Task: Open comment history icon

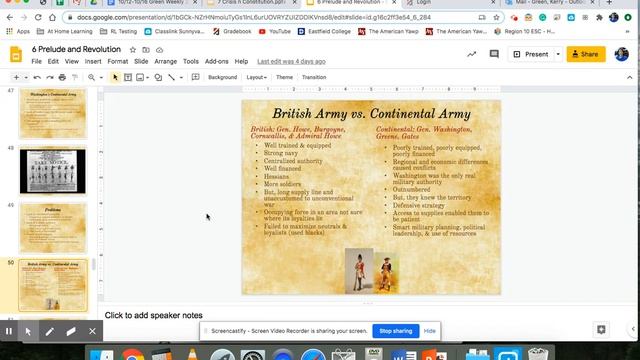Action: click(x=494, y=54)
